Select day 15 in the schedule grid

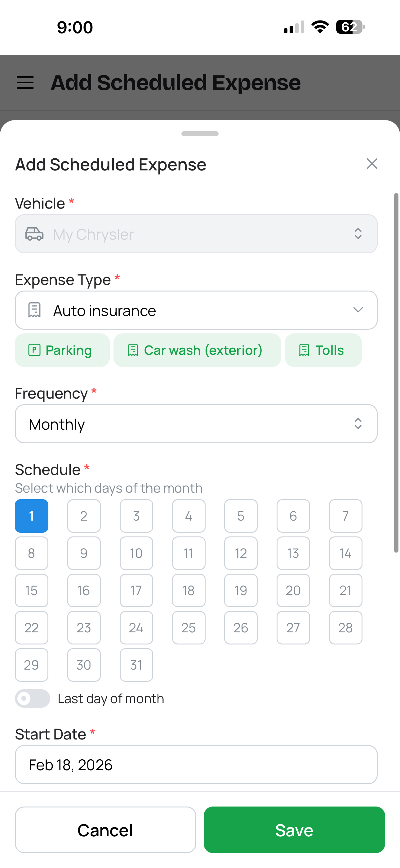click(x=31, y=590)
